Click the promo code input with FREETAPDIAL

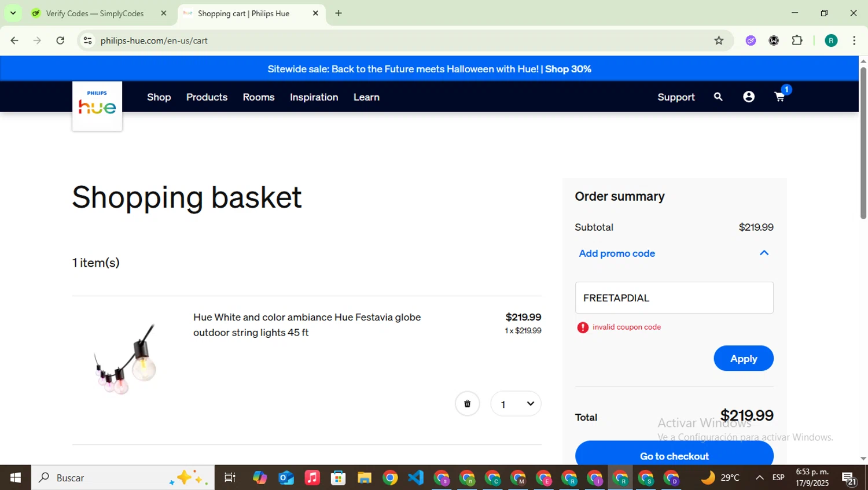coord(674,298)
